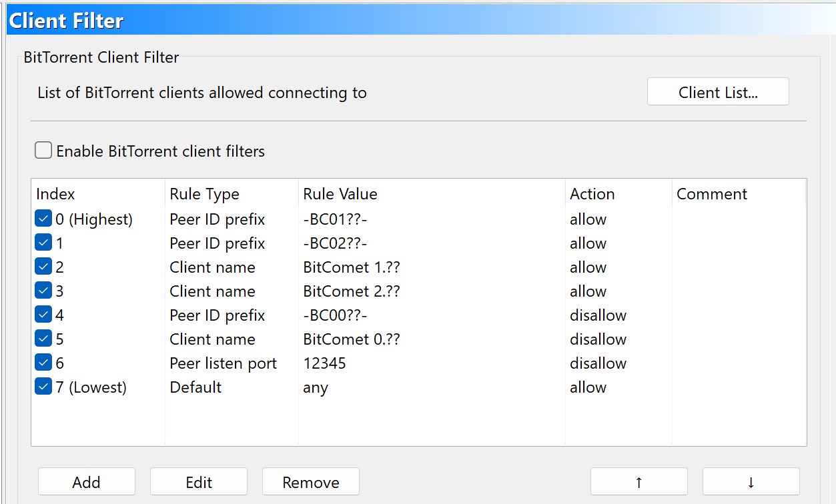
Task: Click index number 6 label
Action: click(x=60, y=363)
